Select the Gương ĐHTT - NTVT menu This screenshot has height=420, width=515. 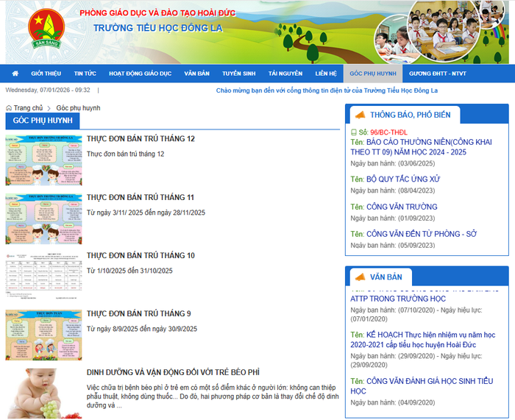click(437, 74)
